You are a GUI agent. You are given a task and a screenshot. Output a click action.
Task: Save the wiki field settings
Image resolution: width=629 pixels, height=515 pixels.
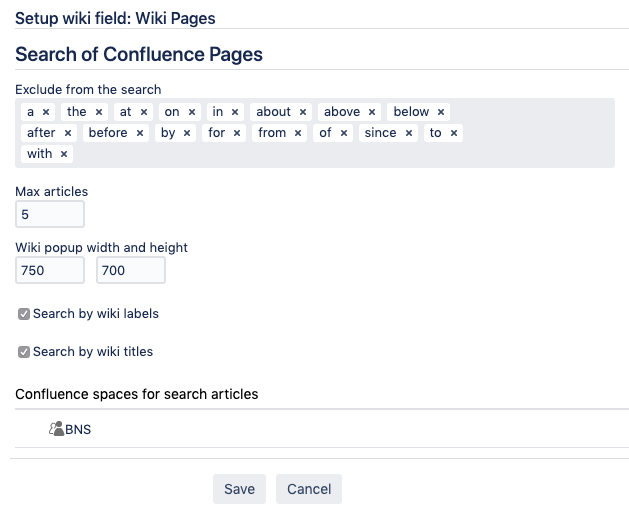pyautogui.click(x=239, y=489)
